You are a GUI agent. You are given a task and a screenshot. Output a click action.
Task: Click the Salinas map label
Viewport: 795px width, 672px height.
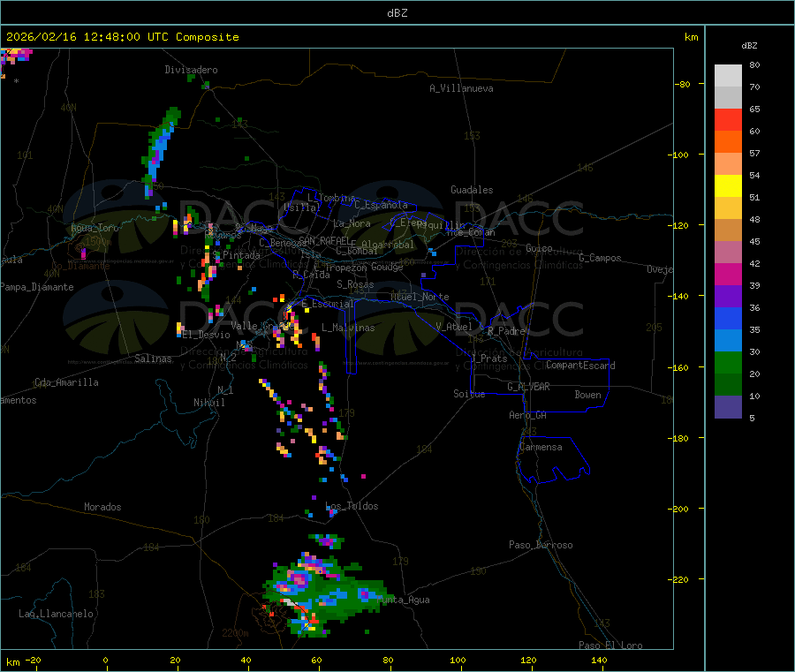153,359
